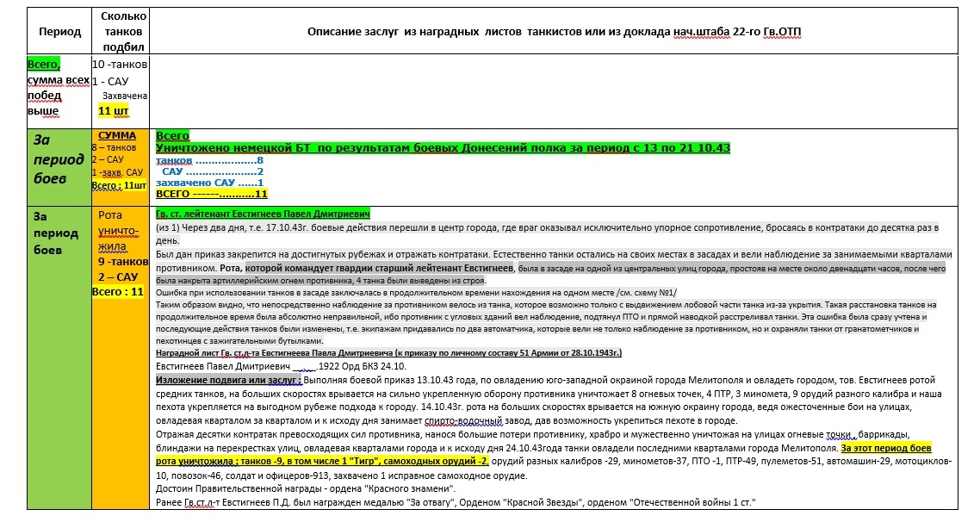Click the line "Достоин Правительственной награды"
The width and height of the screenshot is (980, 522).
306,489
